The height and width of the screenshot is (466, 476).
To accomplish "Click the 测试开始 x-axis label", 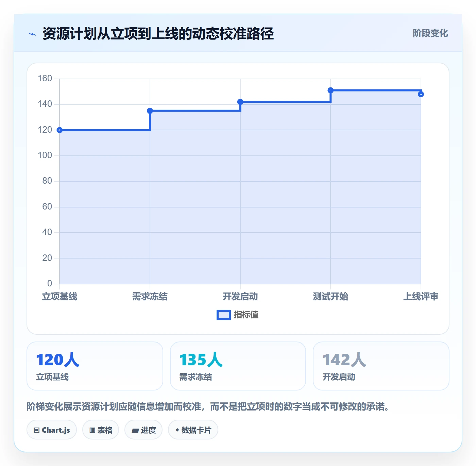I will point(330,297).
